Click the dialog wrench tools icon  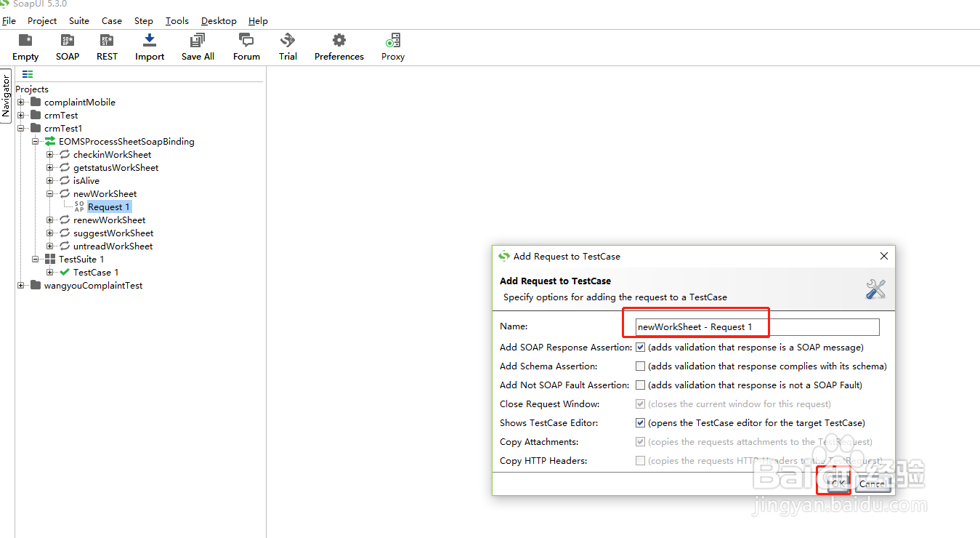point(875,289)
